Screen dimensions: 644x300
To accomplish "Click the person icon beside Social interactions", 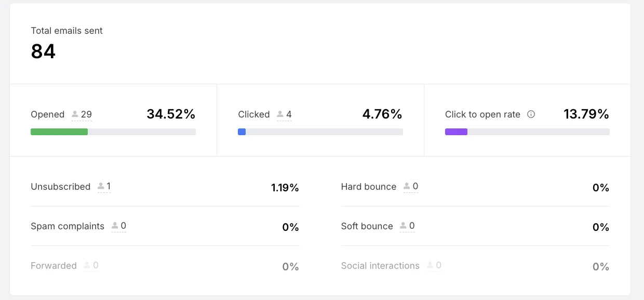I will point(430,266).
